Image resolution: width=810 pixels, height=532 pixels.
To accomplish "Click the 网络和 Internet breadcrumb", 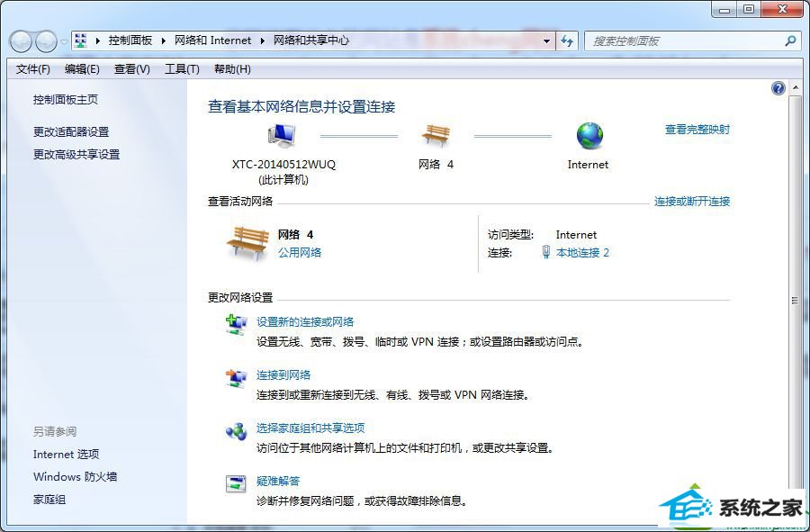I will pos(212,41).
